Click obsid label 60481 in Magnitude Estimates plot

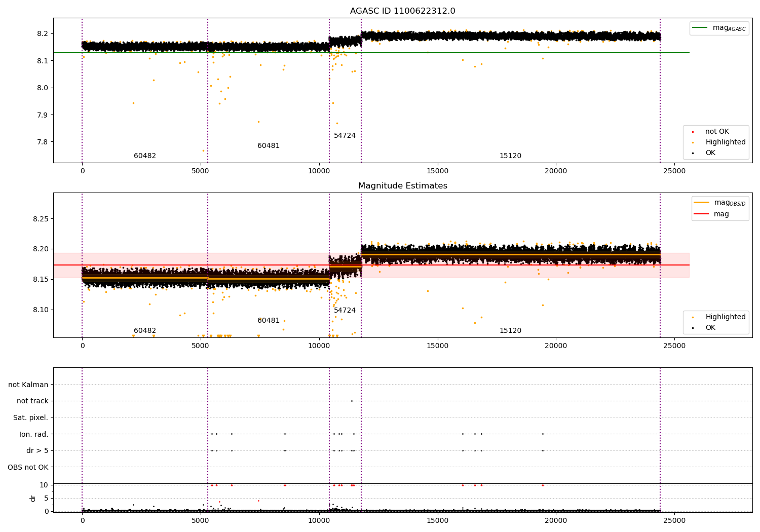[269, 321]
